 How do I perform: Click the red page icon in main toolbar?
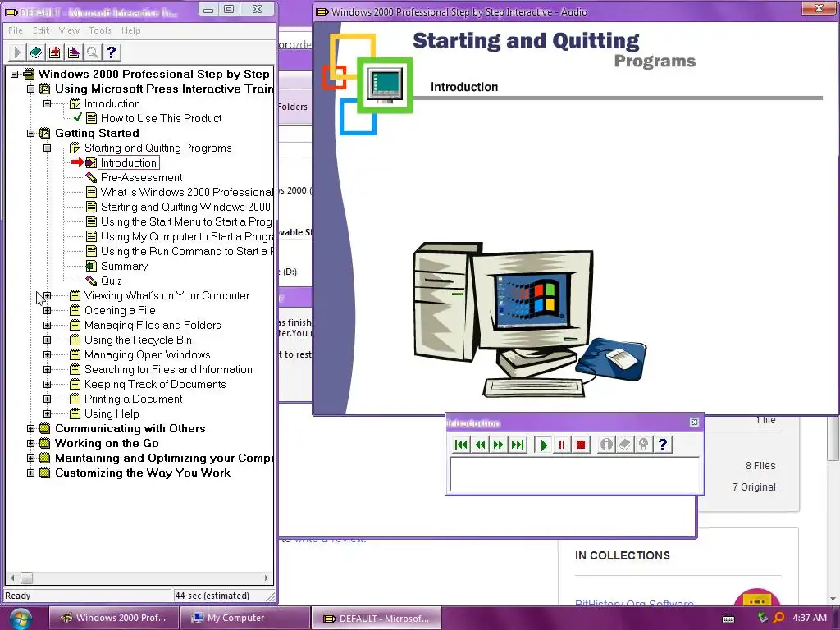(x=55, y=52)
